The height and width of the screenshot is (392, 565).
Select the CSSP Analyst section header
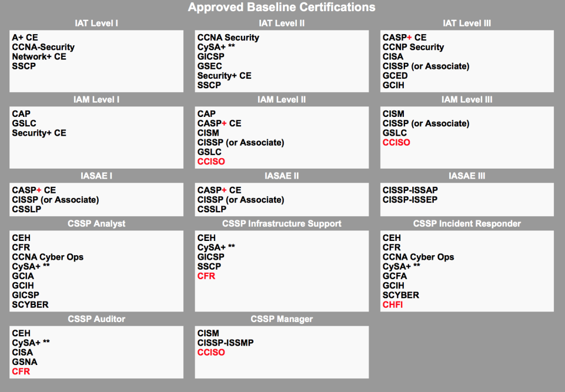(x=96, y=223)
